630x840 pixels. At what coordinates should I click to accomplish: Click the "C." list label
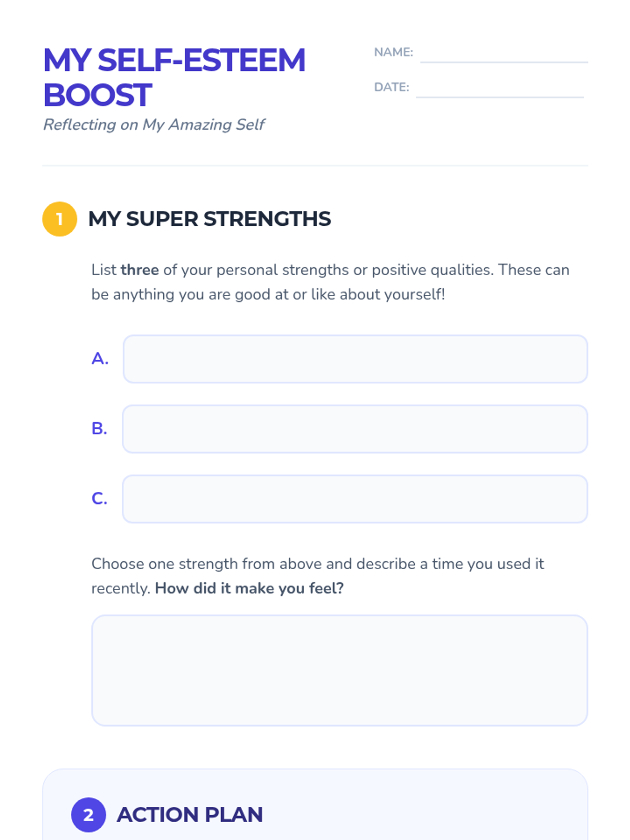click(99, 498)
